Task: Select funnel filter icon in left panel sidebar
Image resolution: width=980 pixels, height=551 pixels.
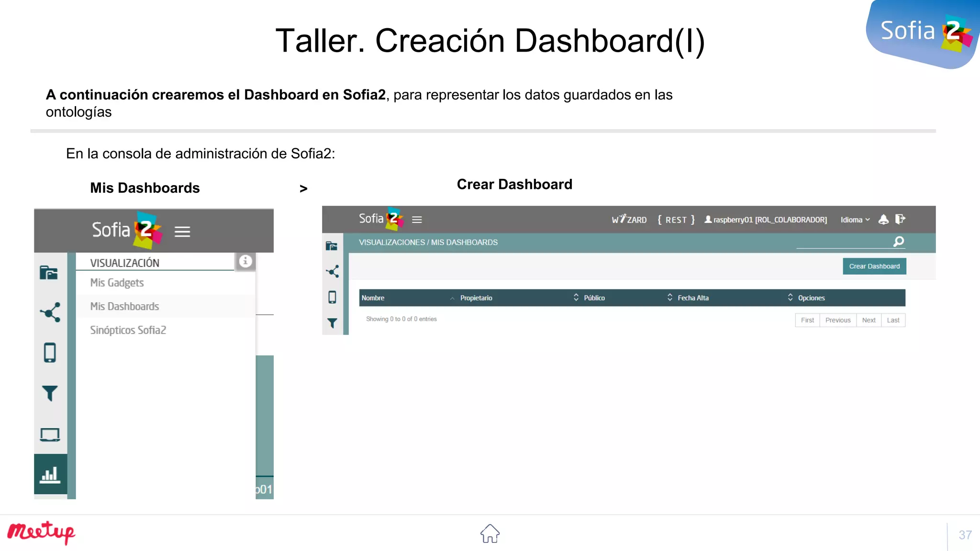Action: 50,394
